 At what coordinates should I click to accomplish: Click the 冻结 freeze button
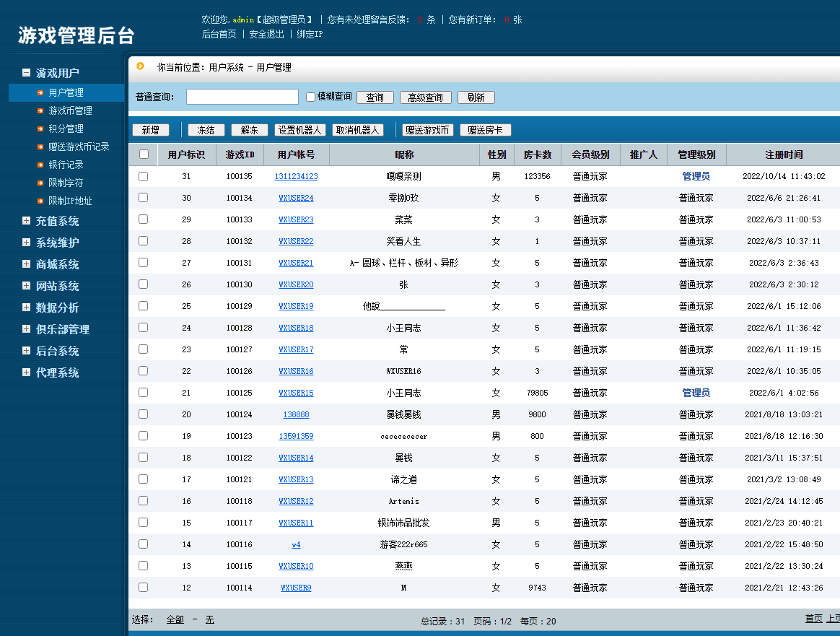[x=206, y=130]
